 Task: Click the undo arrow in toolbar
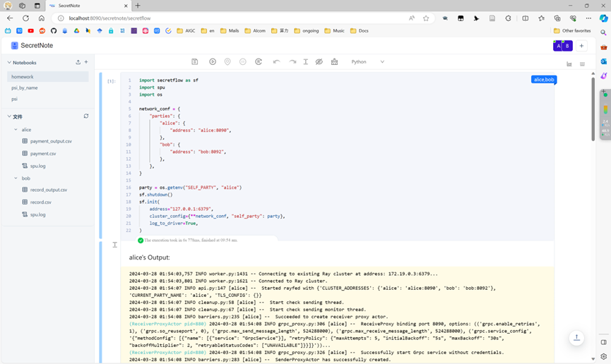276,62
